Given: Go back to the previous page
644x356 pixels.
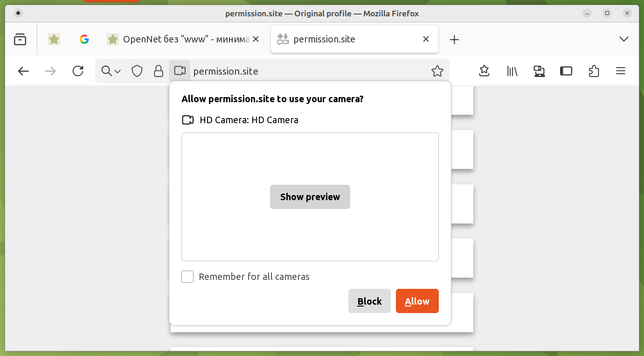Looking at the screenshot, I should tap(23, 71).
